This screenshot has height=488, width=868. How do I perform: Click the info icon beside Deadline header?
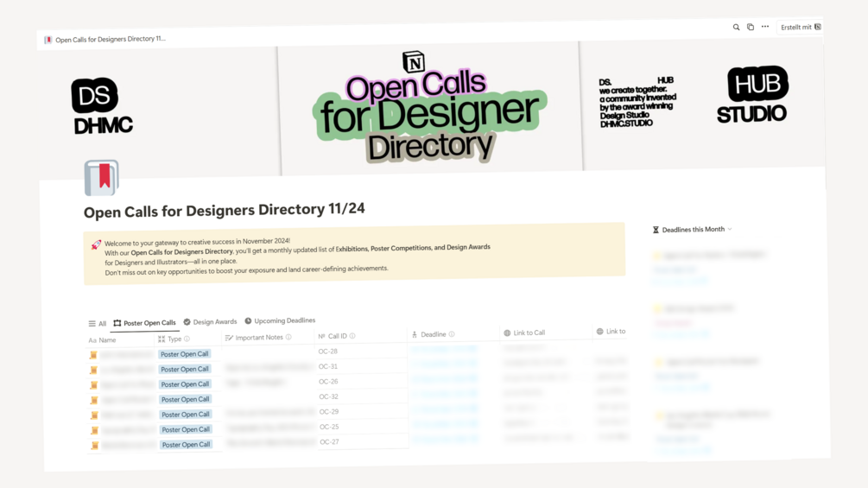452,334
